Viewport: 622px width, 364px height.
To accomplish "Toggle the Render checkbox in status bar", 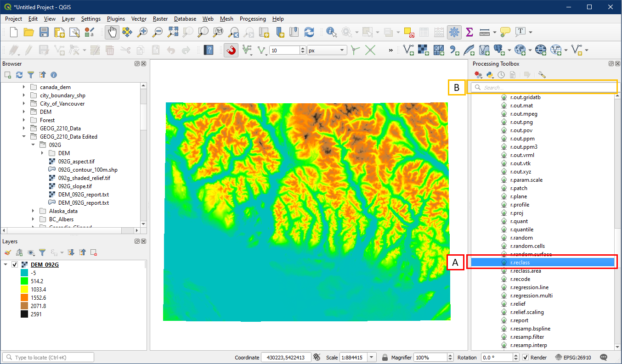I will (x=526, y=358).
